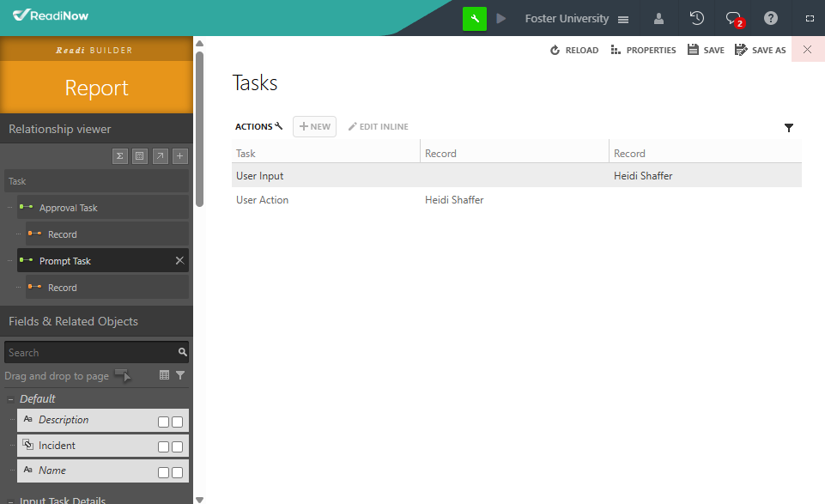
Task: Tick first checkbox of Description
Action: click(x=164, y=422)
